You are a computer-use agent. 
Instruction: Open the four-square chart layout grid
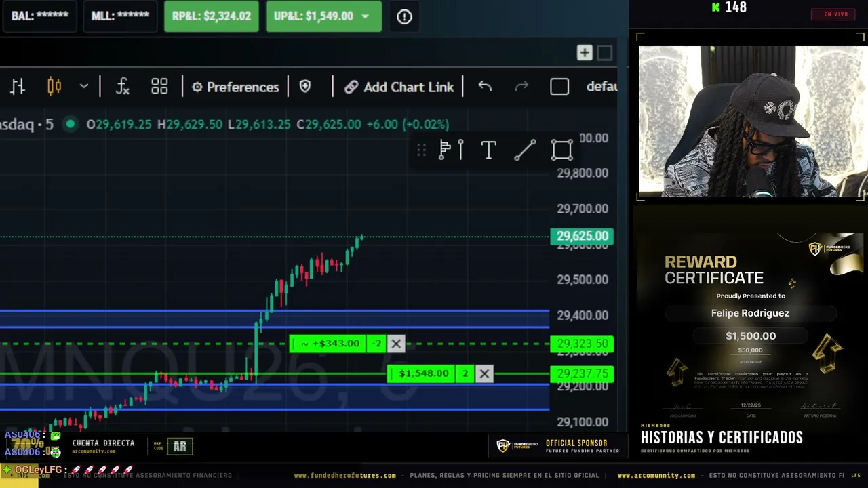coord(159,87)
